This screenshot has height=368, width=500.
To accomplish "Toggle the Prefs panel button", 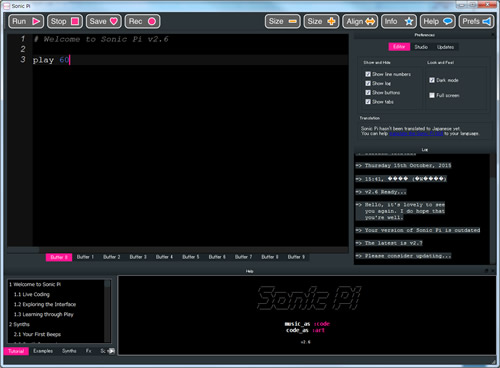I will pos(476,21).
